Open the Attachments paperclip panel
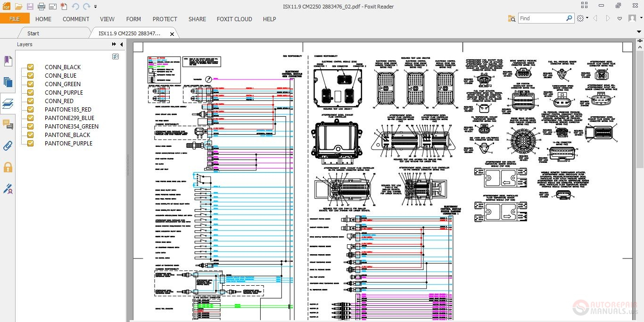This screenshot has height=322, width=644. [x=8, y=145]
